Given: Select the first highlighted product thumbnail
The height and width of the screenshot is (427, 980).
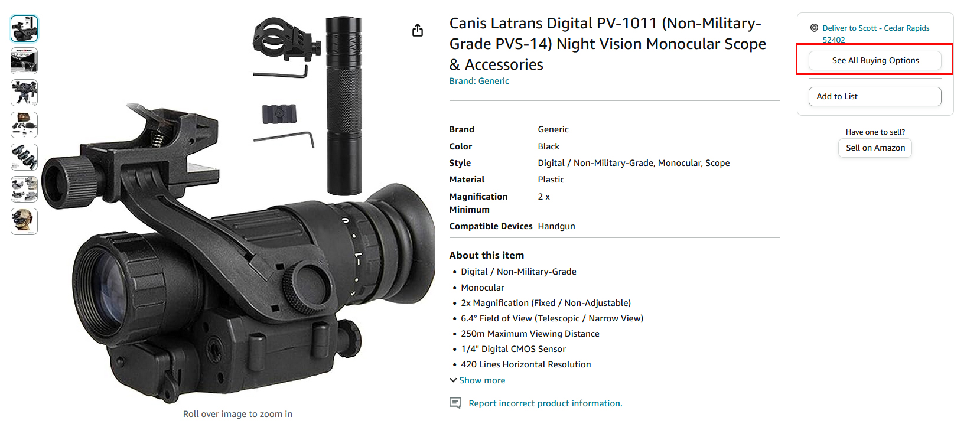Looking at the screenshot, I should click(24, 28).
